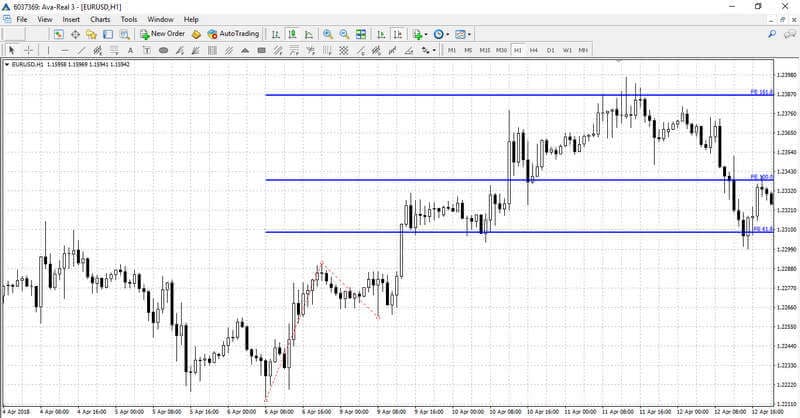Open the View menu
Viewport: 800px width, 418px height.
coord(45,19)
